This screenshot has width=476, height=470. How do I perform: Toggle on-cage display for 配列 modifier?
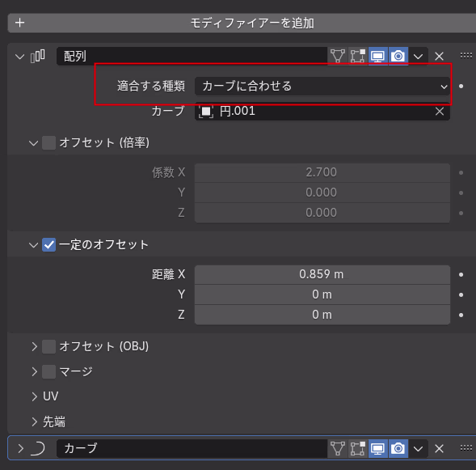pos(338,56)
